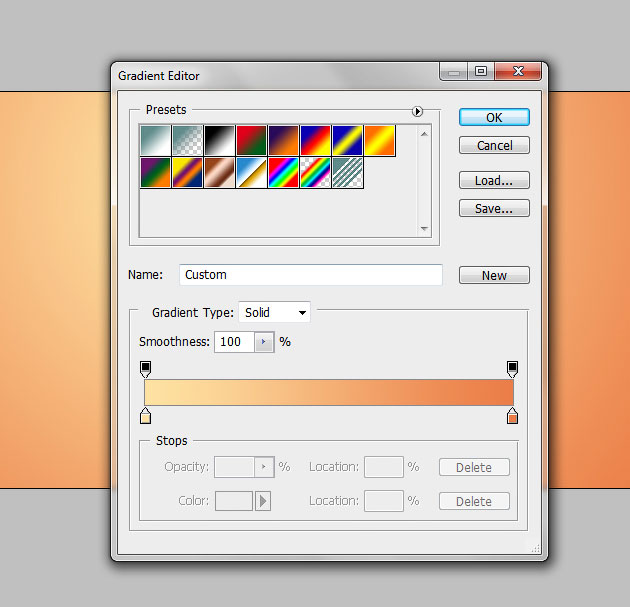Minimize the Gradient Editor window
This screenshot has width=630, height=607.
coord(454,72)
